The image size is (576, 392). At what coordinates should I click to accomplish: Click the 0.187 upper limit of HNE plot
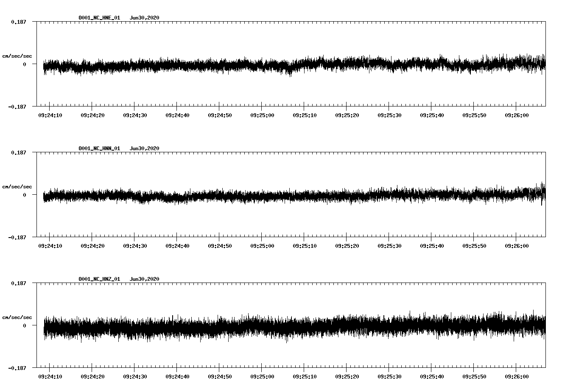(19, 22)
